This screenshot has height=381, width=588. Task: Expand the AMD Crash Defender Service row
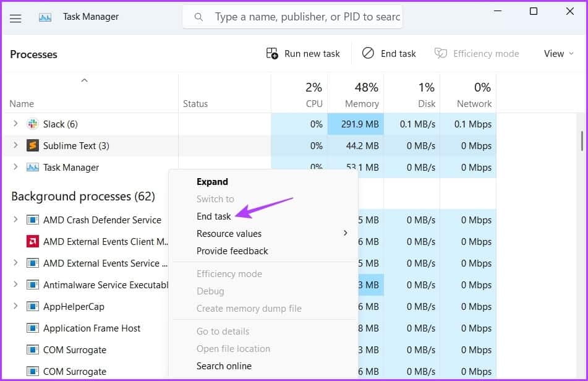point(15,220)
